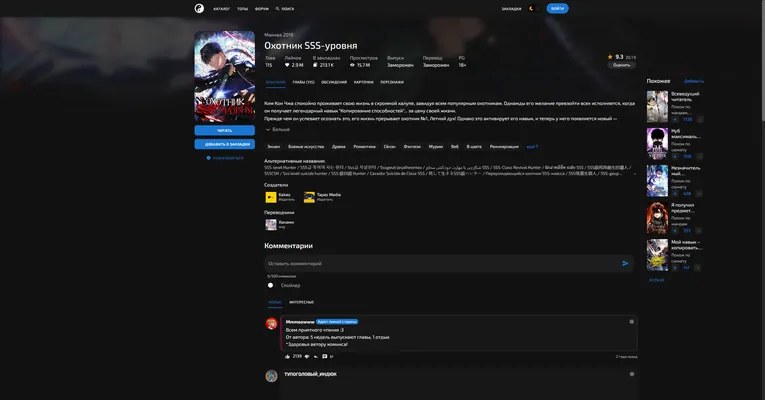Select the Экшен genre tag
The width and height of the screenshot is (765, 400).
coord(274,147)
